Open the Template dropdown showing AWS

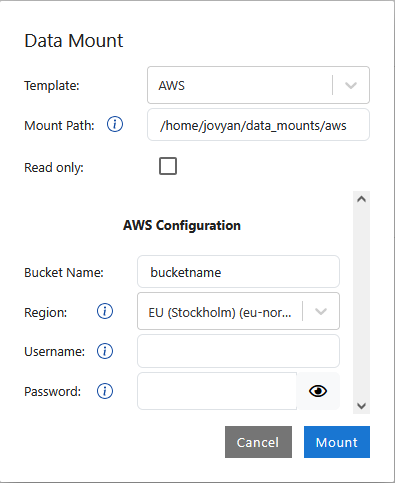click(258, 85)
